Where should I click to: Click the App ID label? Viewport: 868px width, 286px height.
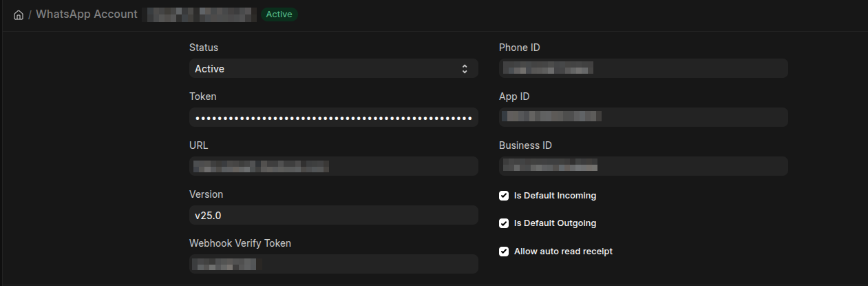coord(514,96)
